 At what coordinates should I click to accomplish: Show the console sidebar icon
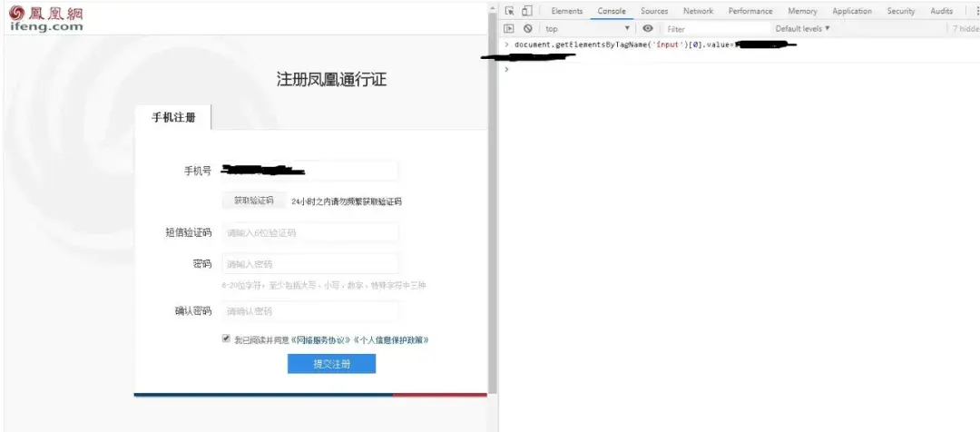pyautogui.click(x=509, y=28)
